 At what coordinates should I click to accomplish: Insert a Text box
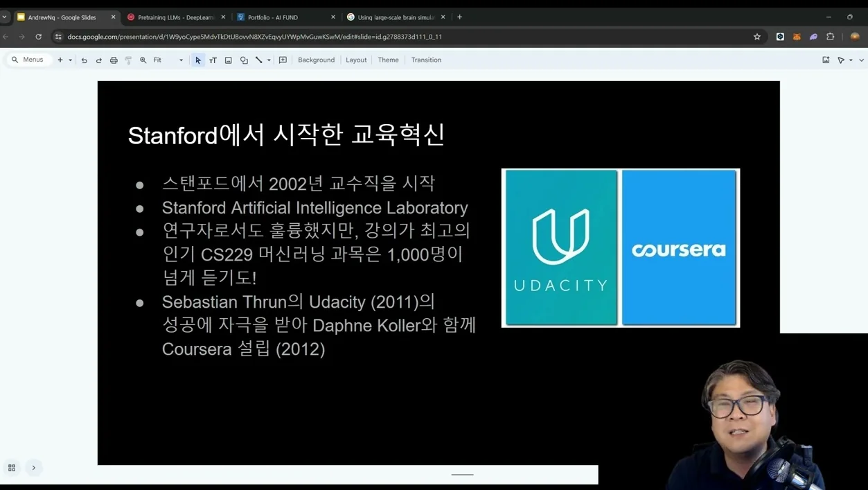click(213, 60)
